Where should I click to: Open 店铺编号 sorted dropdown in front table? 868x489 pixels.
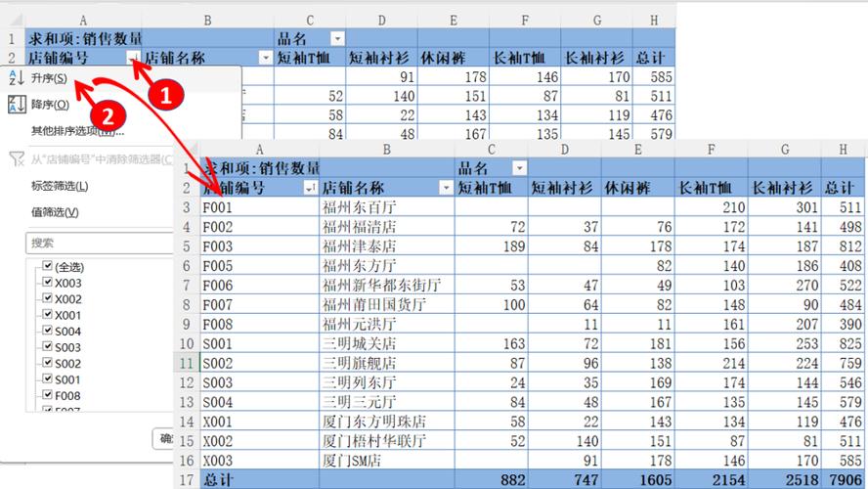(x=311, y=189)
